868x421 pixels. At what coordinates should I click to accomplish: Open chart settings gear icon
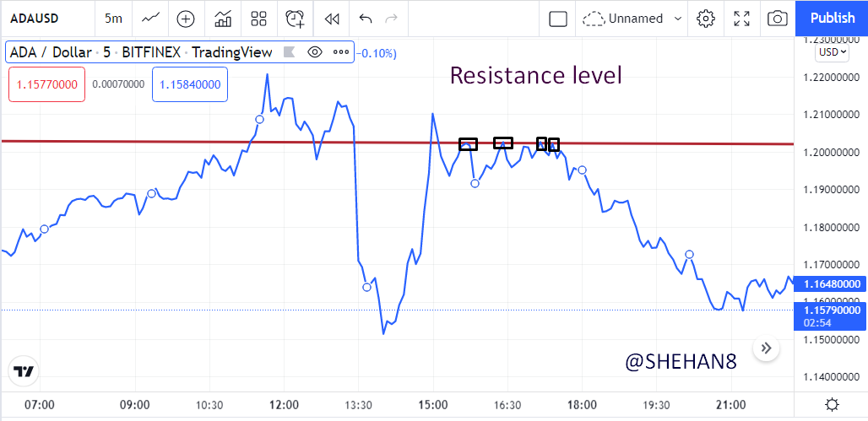pos(705,19)
